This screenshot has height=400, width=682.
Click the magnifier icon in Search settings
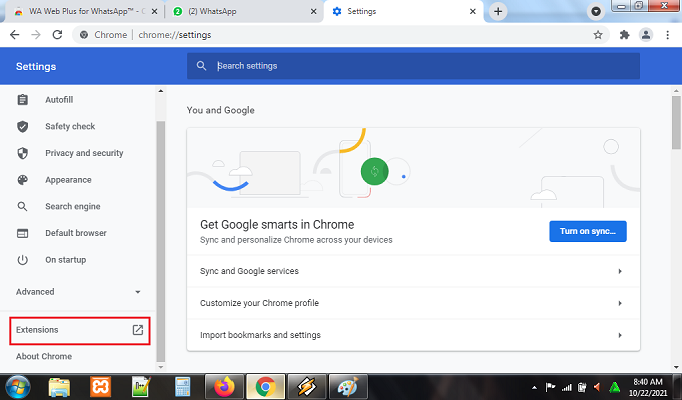pyautogui.click(x=201, y=66)
